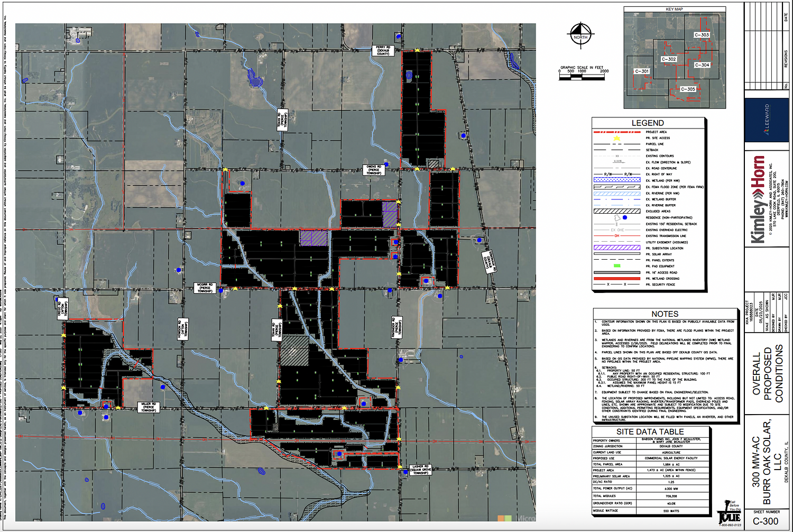Click the JULIE phone number 1-800-892-0123
Viewport: 793px width, 532px height.
(730, 526)
